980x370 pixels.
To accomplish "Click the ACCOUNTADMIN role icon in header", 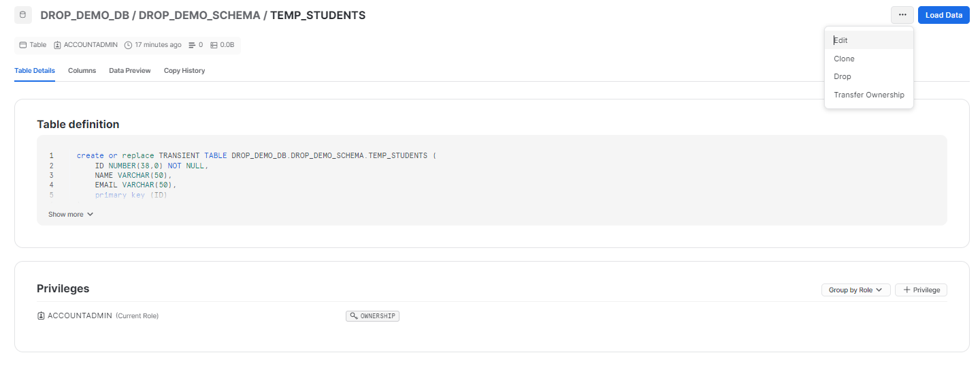I will [x=58, y=45].
